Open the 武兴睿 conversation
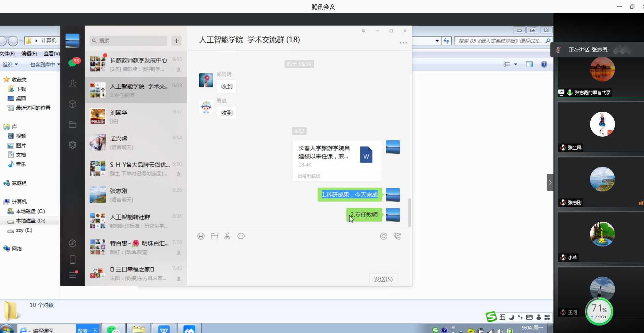The width and height of the screenshot is (644, 333). click(136, 142)
